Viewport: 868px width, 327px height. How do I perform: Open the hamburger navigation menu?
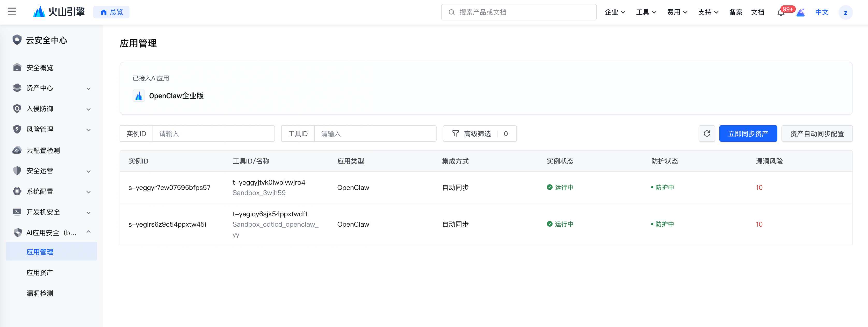tap(12, 12)
